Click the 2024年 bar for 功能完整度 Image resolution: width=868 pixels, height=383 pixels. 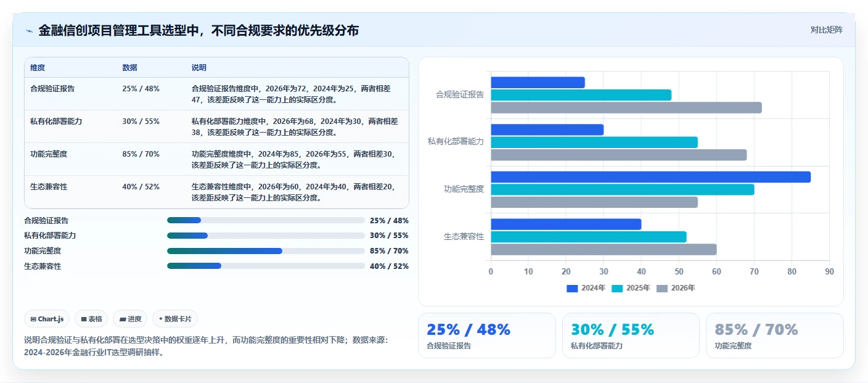pyautogui.click(x=650, y=177)
